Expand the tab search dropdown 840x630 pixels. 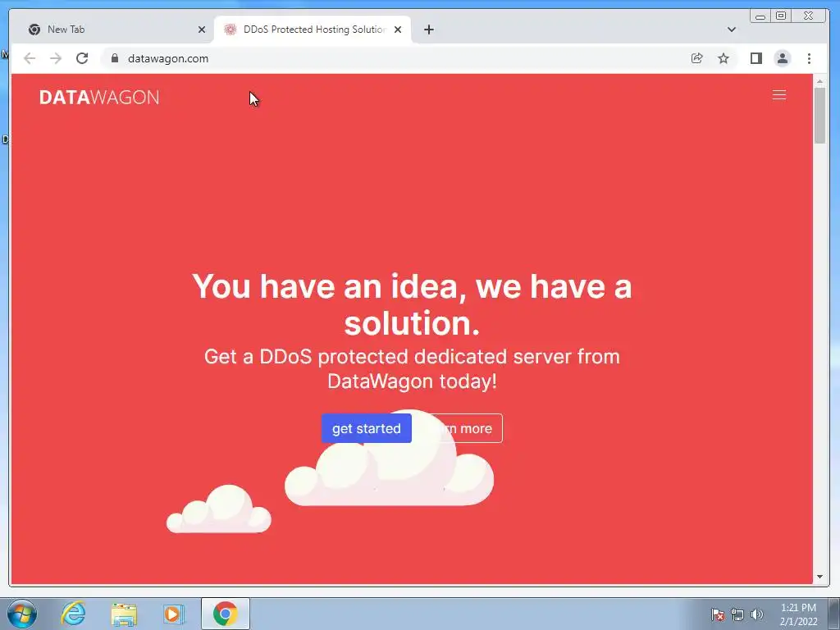click(x=731, y=30)
